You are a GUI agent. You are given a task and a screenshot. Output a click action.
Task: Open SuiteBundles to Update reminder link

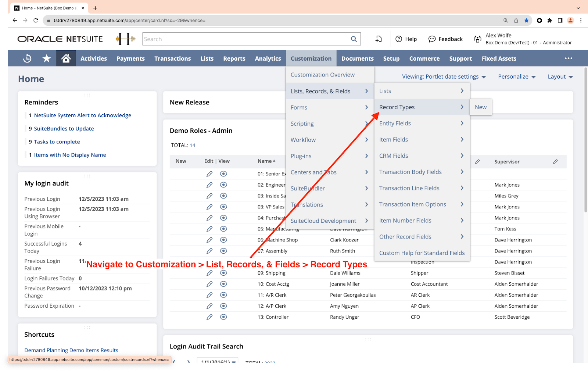click(64, 129)
